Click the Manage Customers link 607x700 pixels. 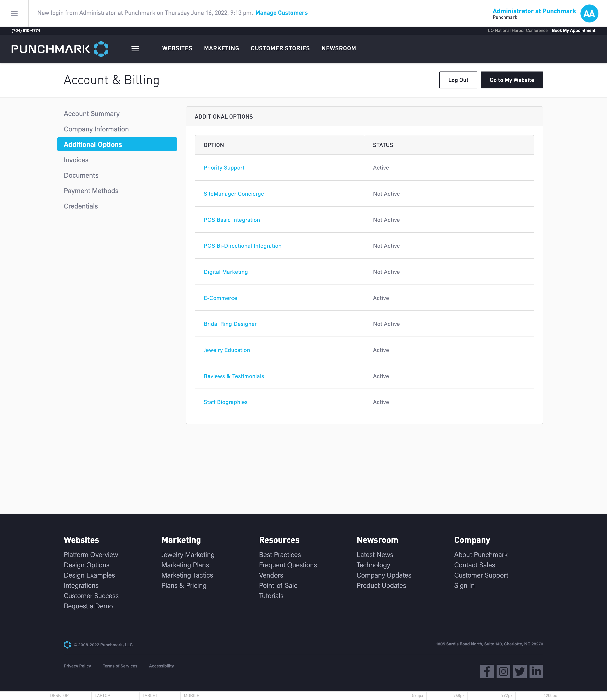[281, 13]
